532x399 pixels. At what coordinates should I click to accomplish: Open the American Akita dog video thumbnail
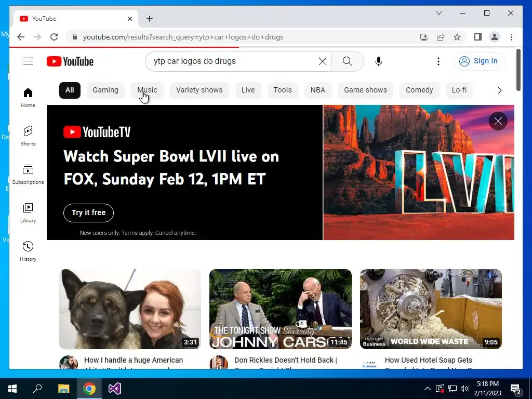click(x=130, y=309)
